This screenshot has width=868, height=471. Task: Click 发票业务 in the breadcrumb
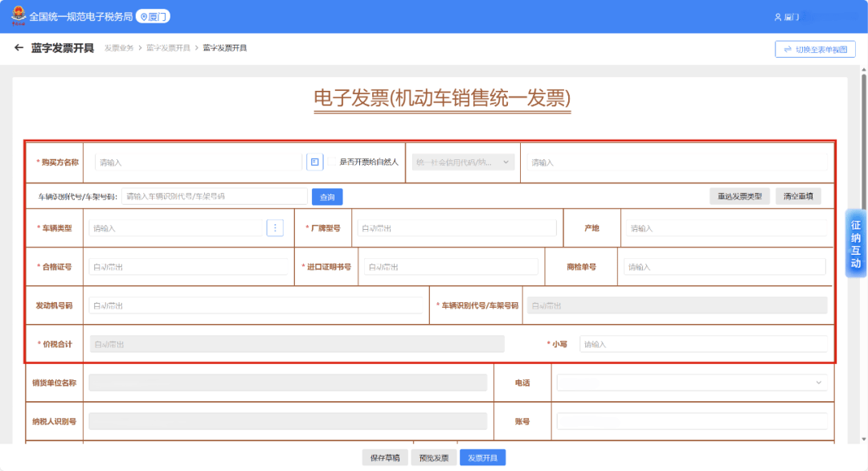[119, 48]
